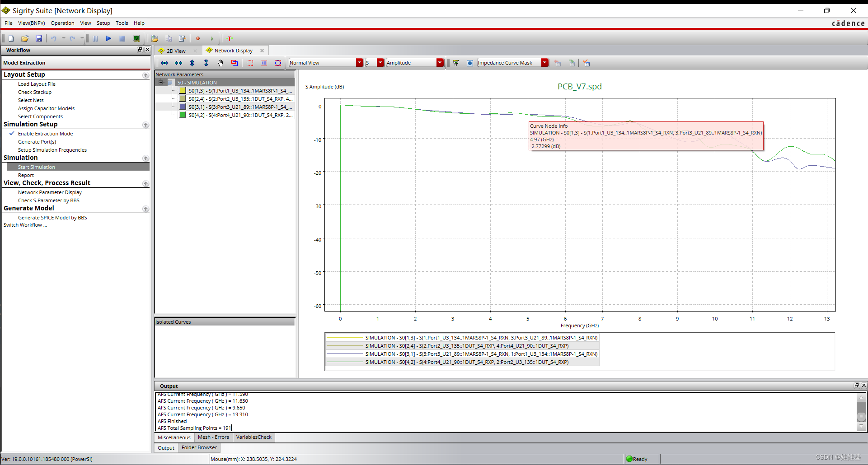Close the Output panel
This screenshot has height=465, width=868.
click(x=863, y=386)
